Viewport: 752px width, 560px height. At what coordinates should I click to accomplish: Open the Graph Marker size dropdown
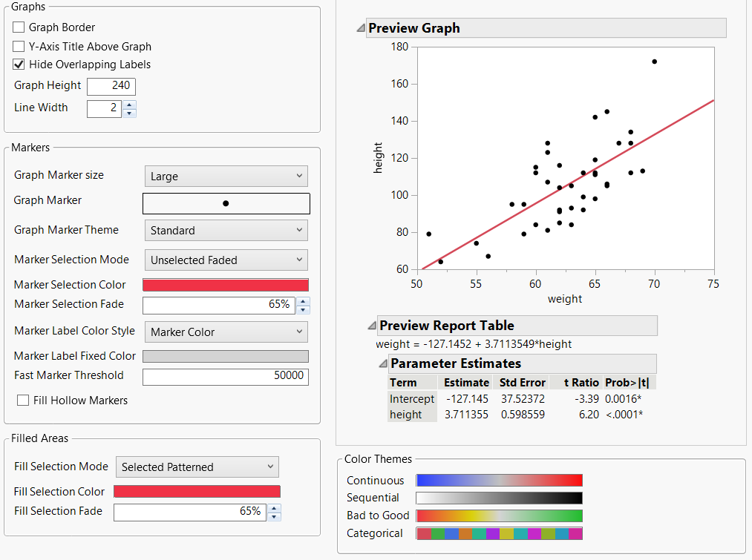click(x=226, y=176)
